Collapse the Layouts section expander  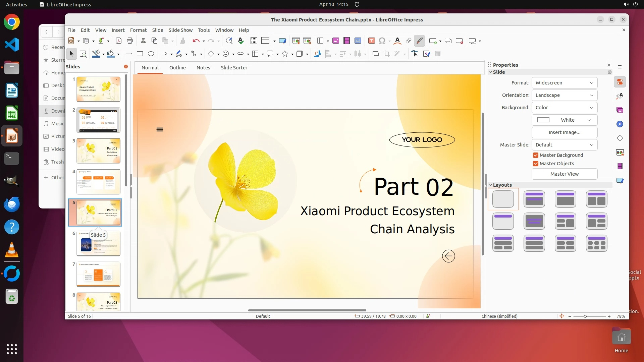coord(490,185)
